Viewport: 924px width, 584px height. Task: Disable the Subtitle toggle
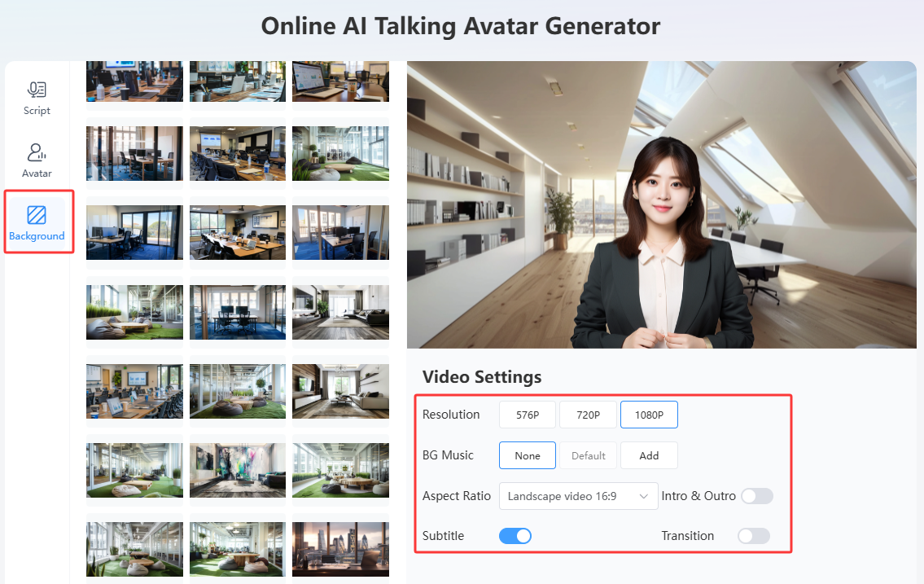click(515, 535)
